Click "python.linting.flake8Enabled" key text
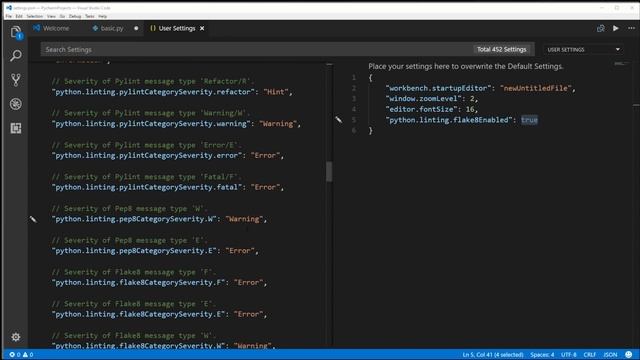This screenshot has width=640, height=360. (x=449, y=120)
